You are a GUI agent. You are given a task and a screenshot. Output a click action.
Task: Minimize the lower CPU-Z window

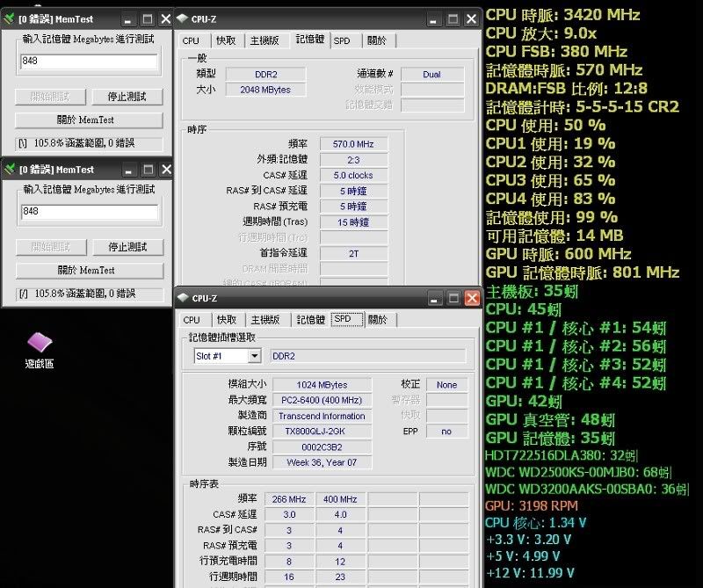pyautogui.click(x=433, y=298)
